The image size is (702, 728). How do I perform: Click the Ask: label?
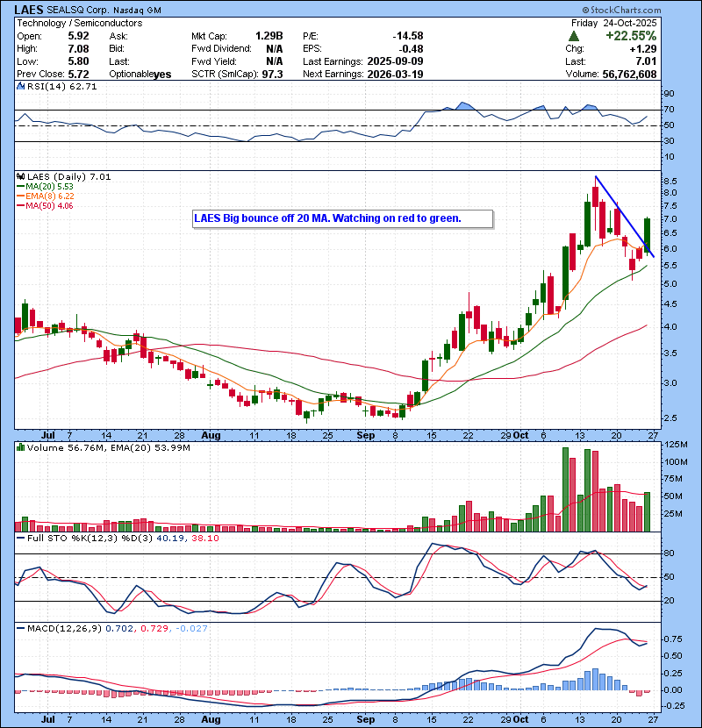[118, 36]
